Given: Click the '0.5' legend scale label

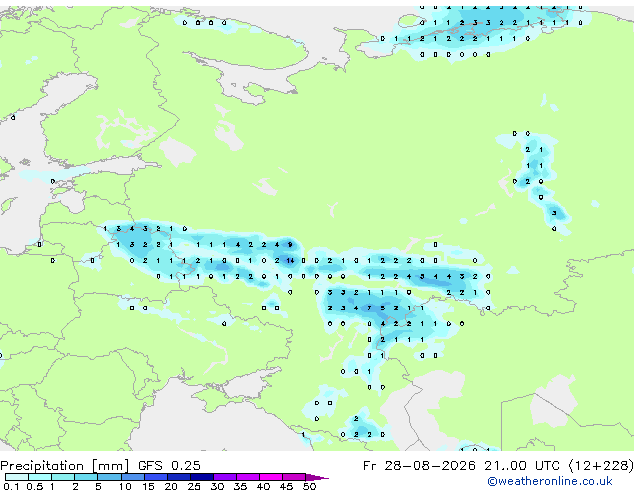Looking at the screenshot, I should (x=35, y=486).
